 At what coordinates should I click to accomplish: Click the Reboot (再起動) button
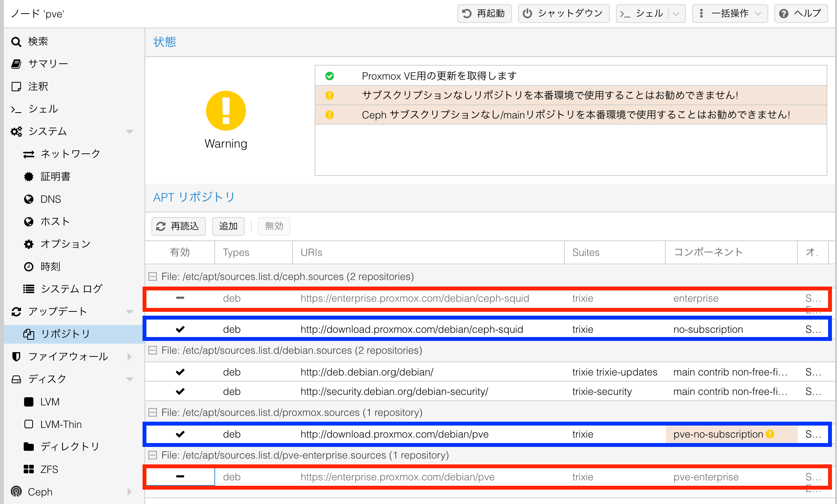[484, 14]
